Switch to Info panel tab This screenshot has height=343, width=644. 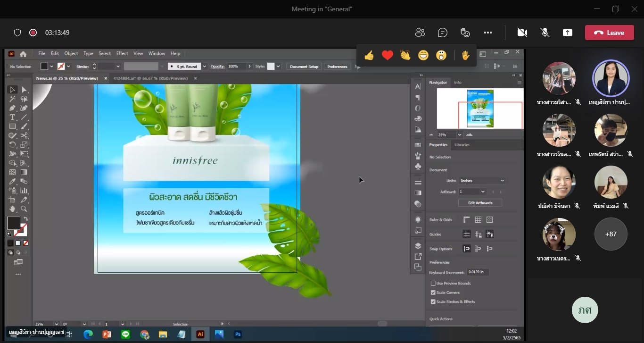coord(458,83)
